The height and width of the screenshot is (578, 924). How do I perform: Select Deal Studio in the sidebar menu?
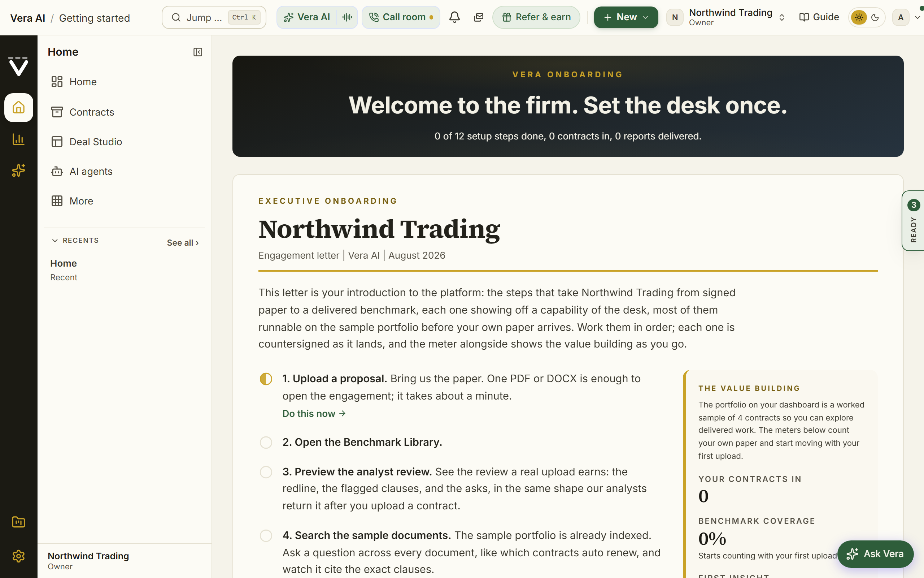(x=125, y=142)
